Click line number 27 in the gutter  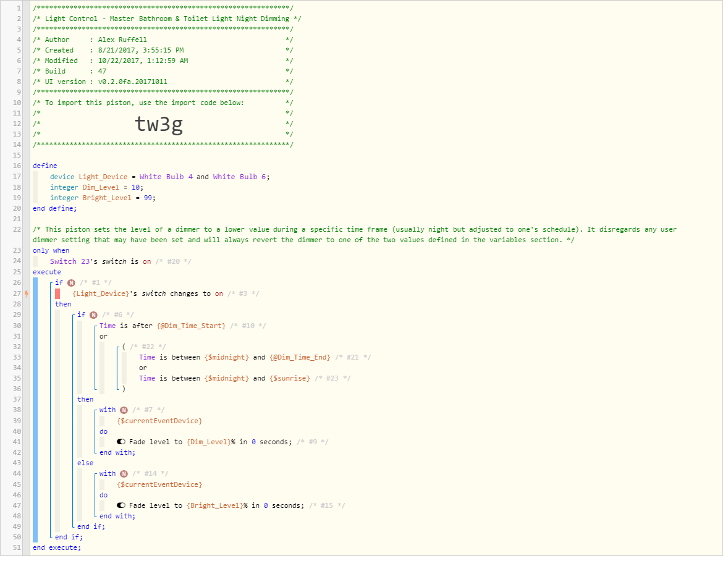pos(17,293)
